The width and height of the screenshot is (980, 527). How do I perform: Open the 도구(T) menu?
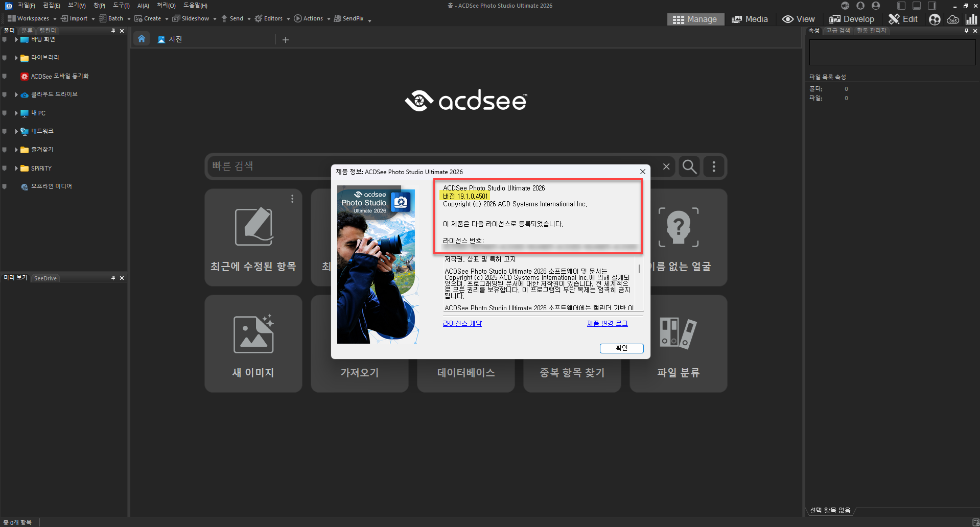[121, 6]
